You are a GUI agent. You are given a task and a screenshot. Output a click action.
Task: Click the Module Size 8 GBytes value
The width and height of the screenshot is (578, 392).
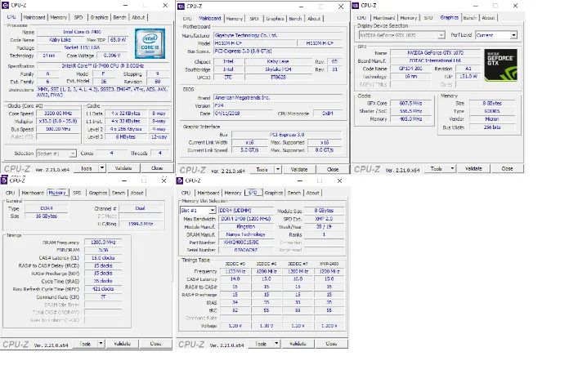[324, 211]
